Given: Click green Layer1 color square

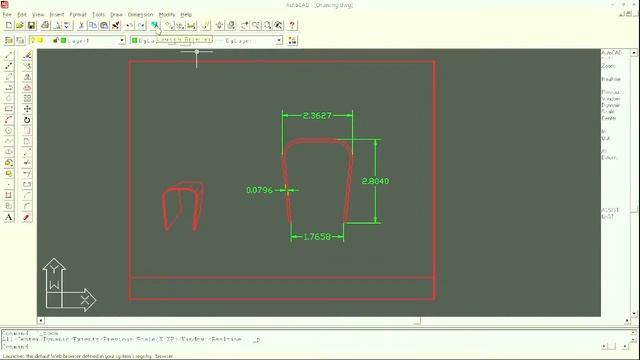Looking at the screenshot, I should 63,40.
